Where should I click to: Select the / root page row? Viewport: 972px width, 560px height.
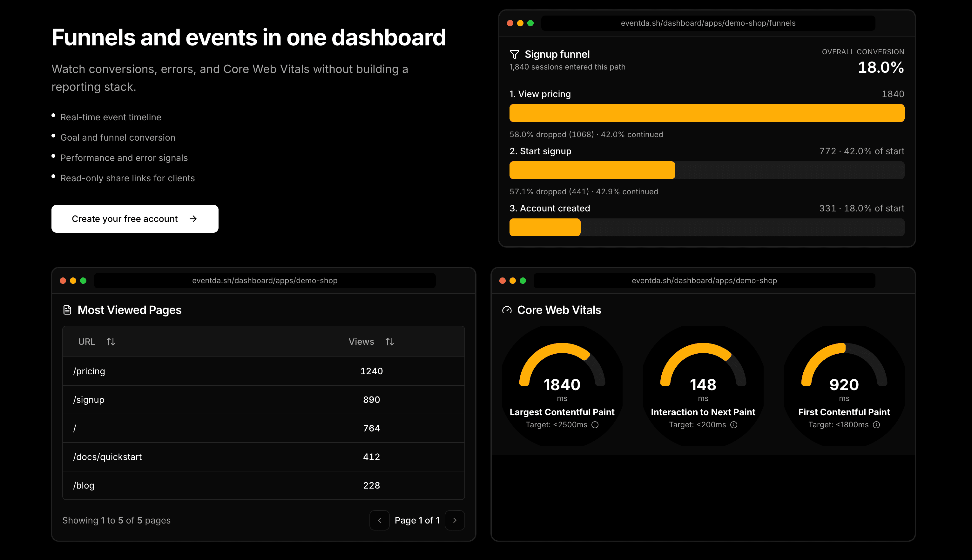pos(264,429)
